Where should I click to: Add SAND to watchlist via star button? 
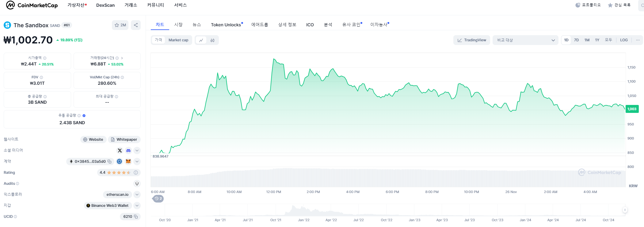[x=120, y=25]
